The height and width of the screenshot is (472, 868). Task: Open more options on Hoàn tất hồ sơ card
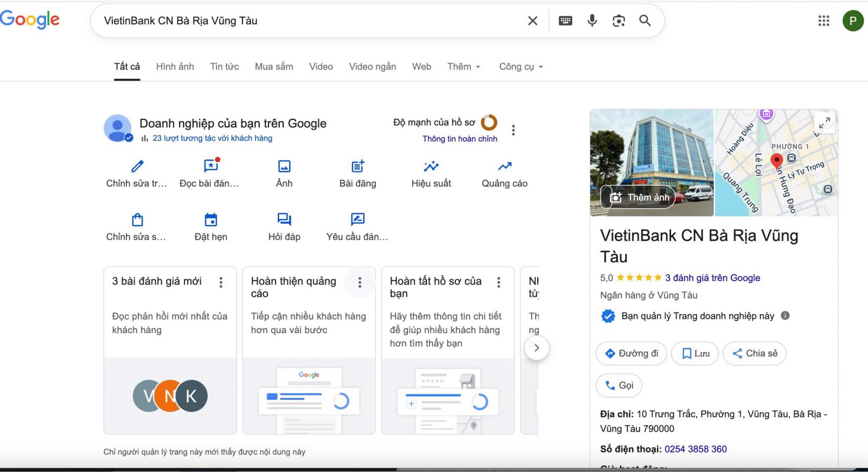(x=499, y=282)
